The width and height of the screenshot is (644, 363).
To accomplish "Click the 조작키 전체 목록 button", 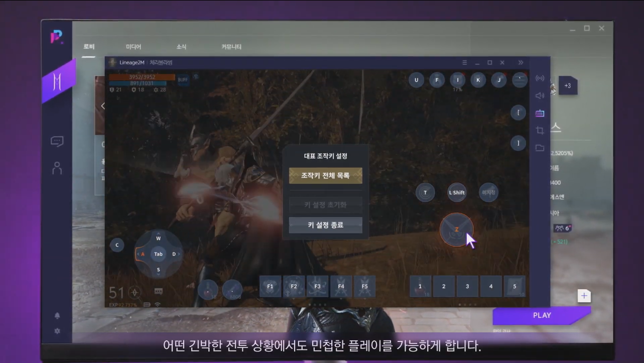I will [325, 176].
